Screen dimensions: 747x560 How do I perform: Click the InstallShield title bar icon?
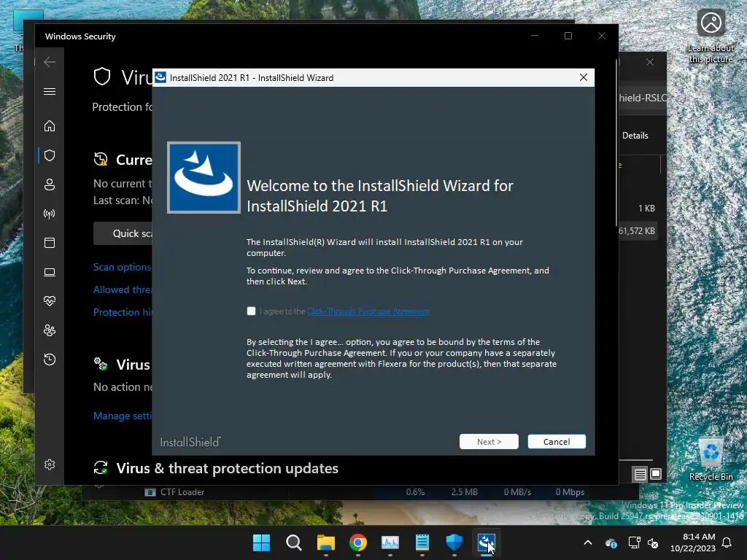(x=160, y=77)
